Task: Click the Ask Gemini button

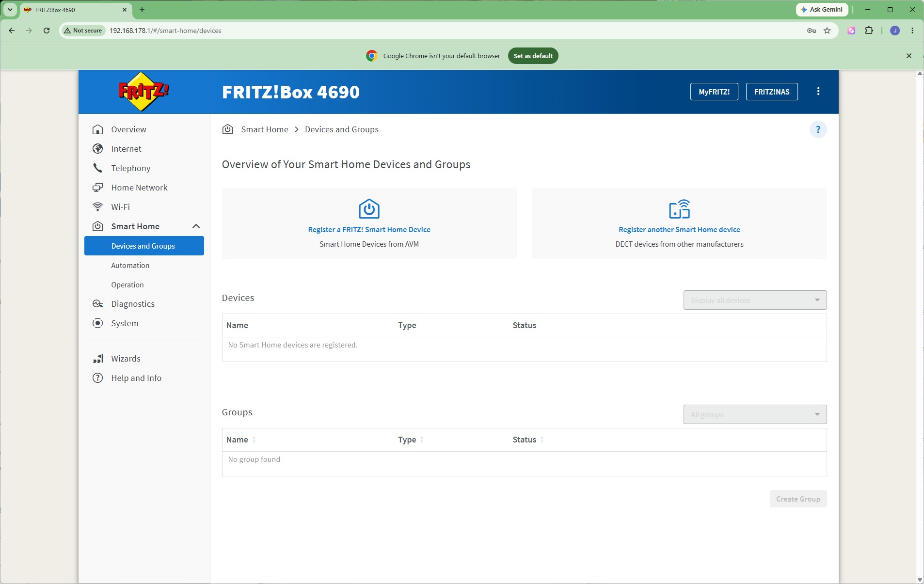Action: 822,10
